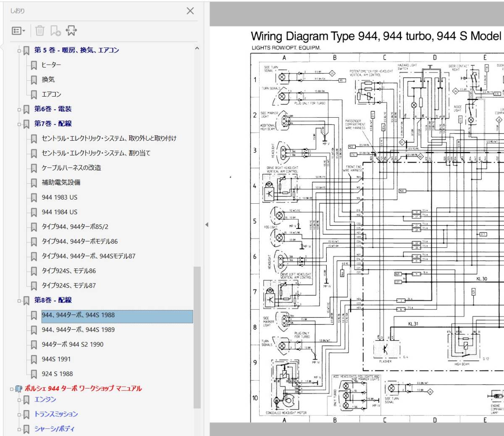504x436 pixels.
Task: Open the ケーブルハーネスの改造 bookmark
Action: coord(71,168)
